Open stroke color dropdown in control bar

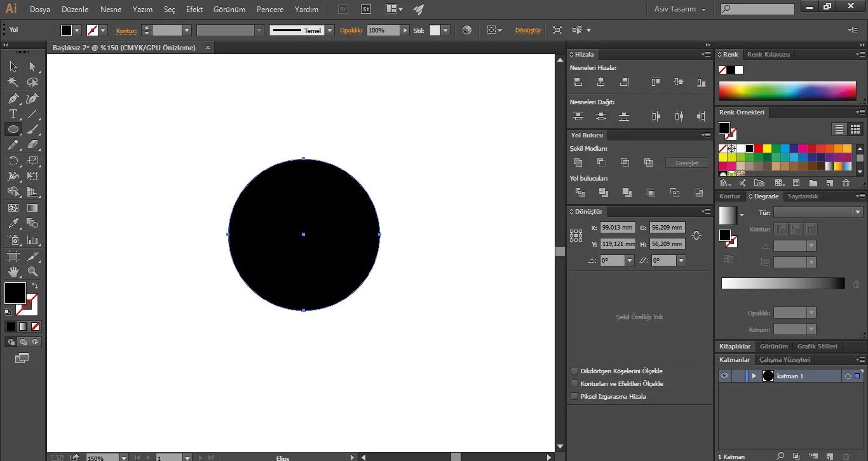pos(103,30)
